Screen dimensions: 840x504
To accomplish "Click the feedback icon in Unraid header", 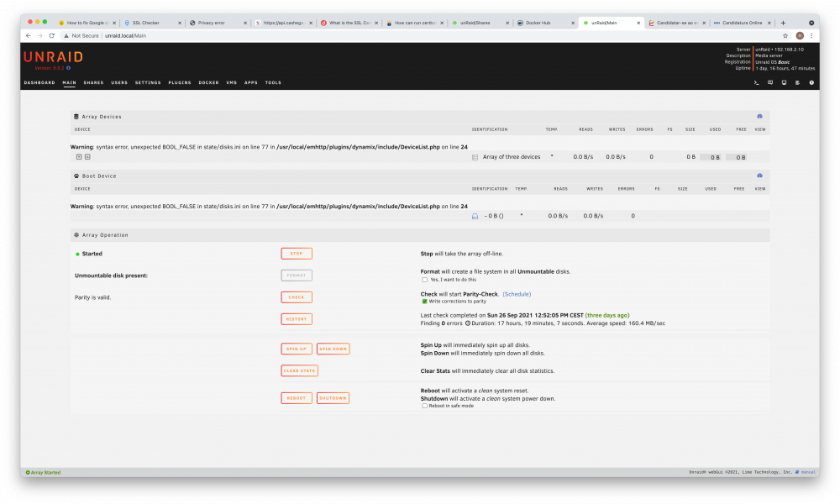I will click(770, 82).
